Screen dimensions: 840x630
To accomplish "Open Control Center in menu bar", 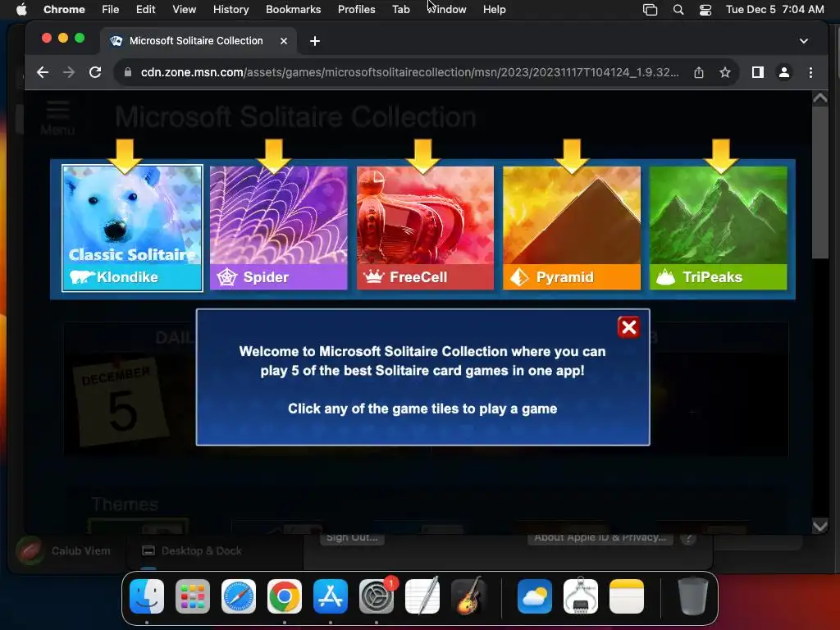I will pos(705,10).
